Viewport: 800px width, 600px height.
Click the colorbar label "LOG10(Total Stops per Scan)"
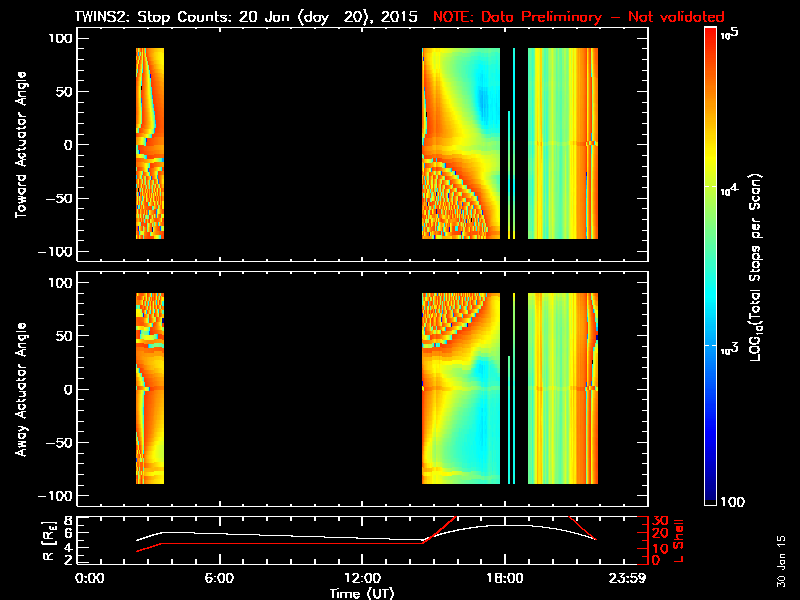[756, 268]
